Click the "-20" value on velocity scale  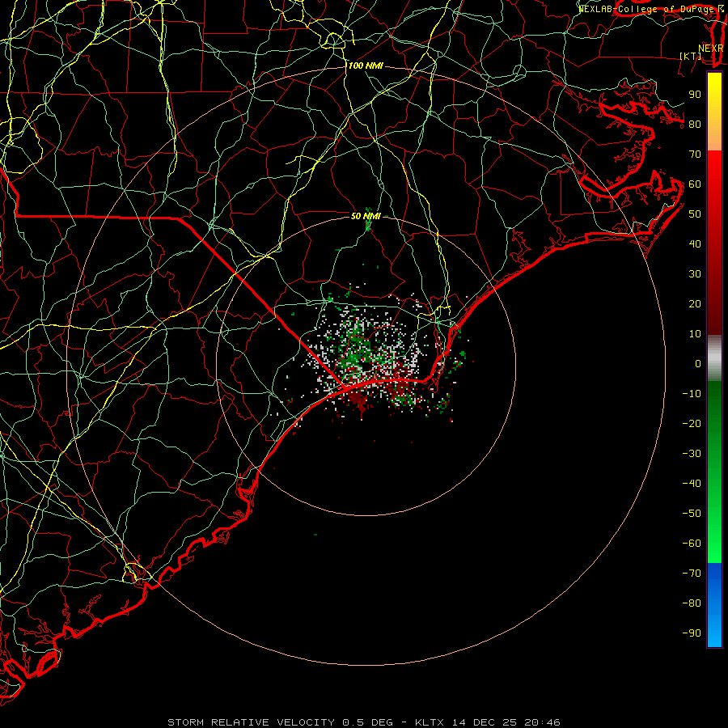[x=692, y=423]
